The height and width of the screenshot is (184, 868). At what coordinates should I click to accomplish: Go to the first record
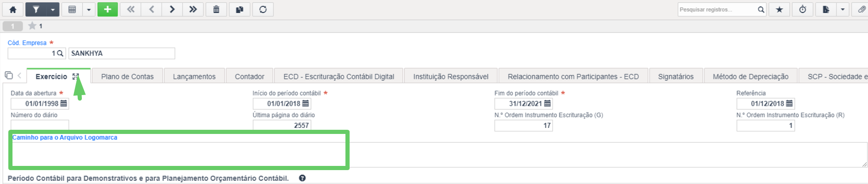130,9
